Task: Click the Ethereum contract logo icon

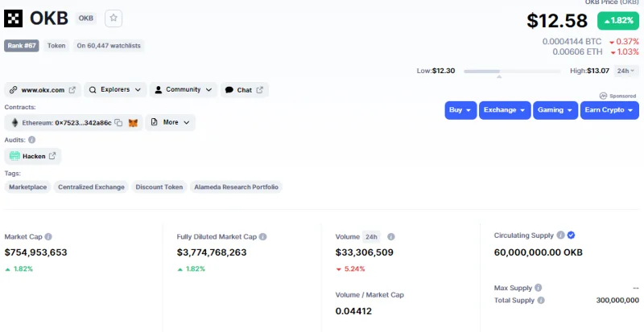Action: 14,123
